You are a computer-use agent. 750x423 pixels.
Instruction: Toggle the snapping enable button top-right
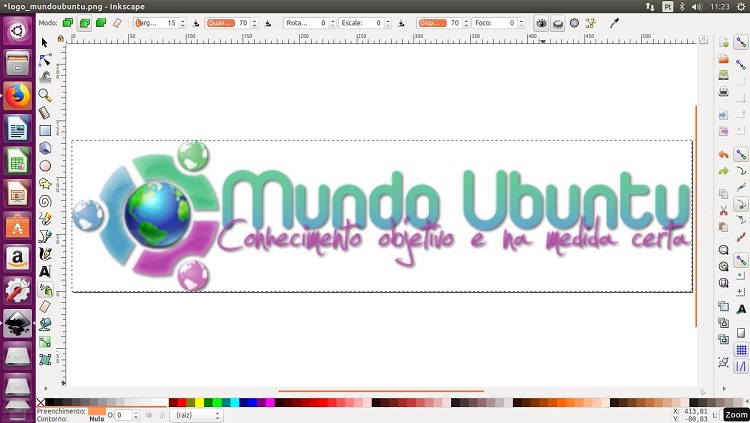[740, 42]
